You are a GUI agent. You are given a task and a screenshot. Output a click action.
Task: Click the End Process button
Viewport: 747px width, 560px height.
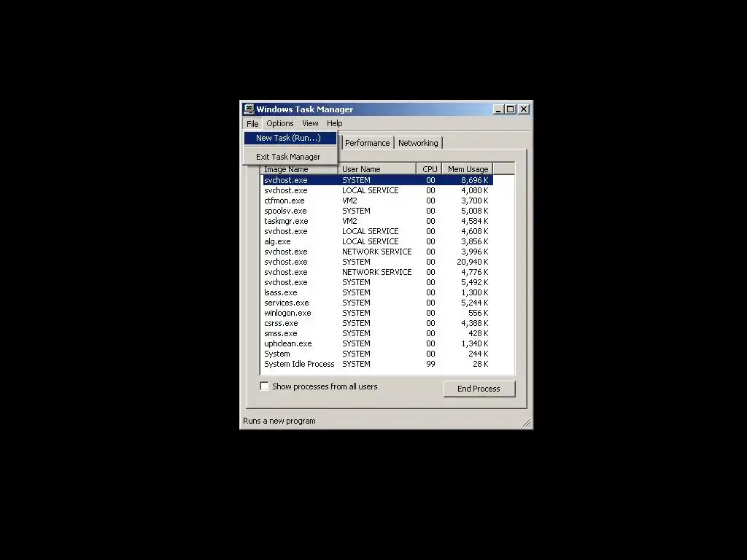tap(479, 389)
